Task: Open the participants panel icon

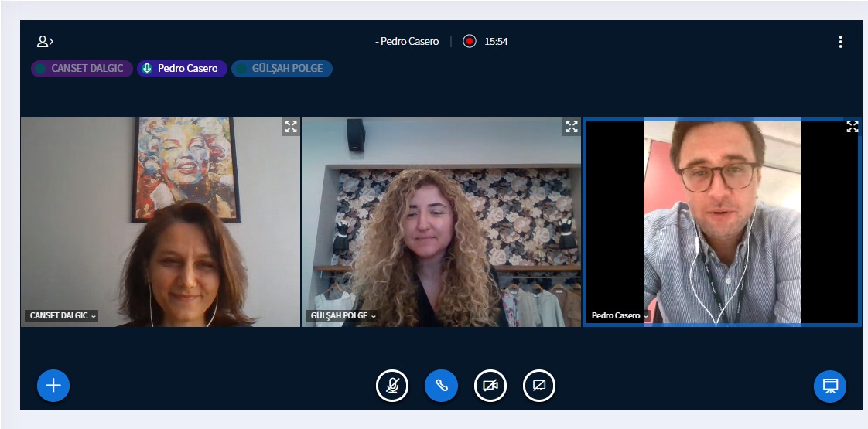Action: (45, 42)
